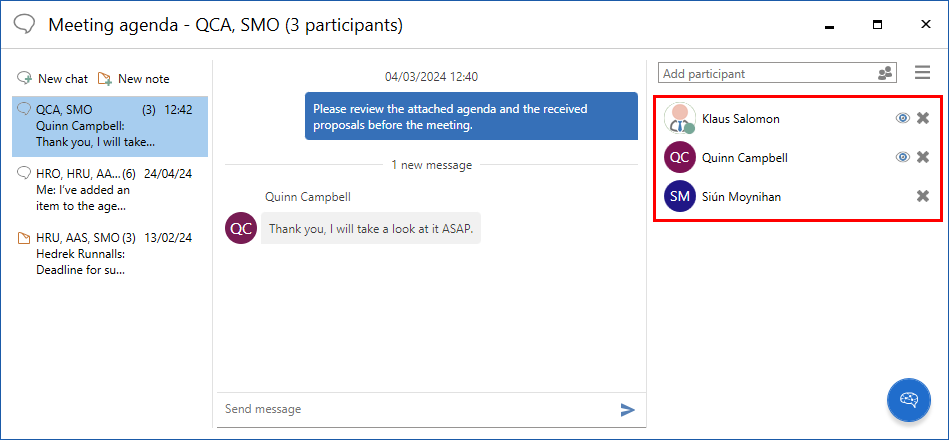Remove Klaus Salomon from participants
The image size is (949, 440).
tap(923, 118)
